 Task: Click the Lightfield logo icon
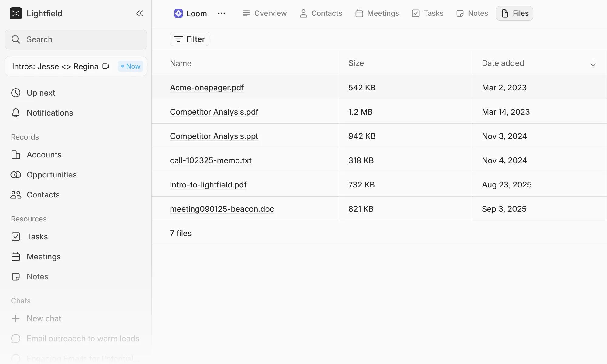[x=16, y=13]
